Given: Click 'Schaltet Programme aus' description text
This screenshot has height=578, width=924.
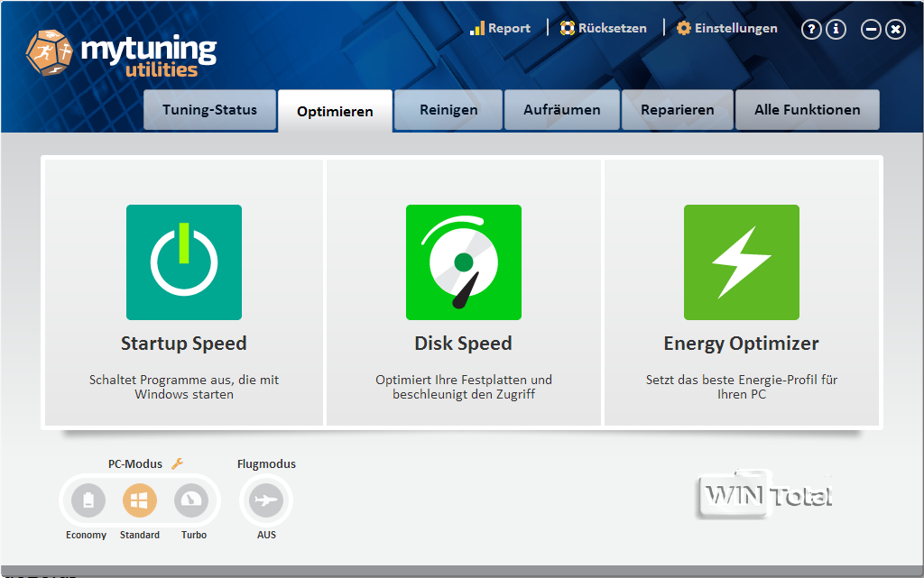Looking at the screenshot, I should 184,387.
